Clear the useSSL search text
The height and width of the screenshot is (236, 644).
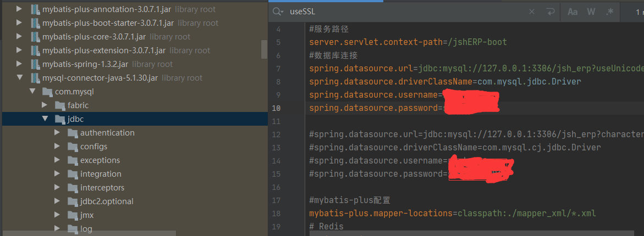coord(531,12)
